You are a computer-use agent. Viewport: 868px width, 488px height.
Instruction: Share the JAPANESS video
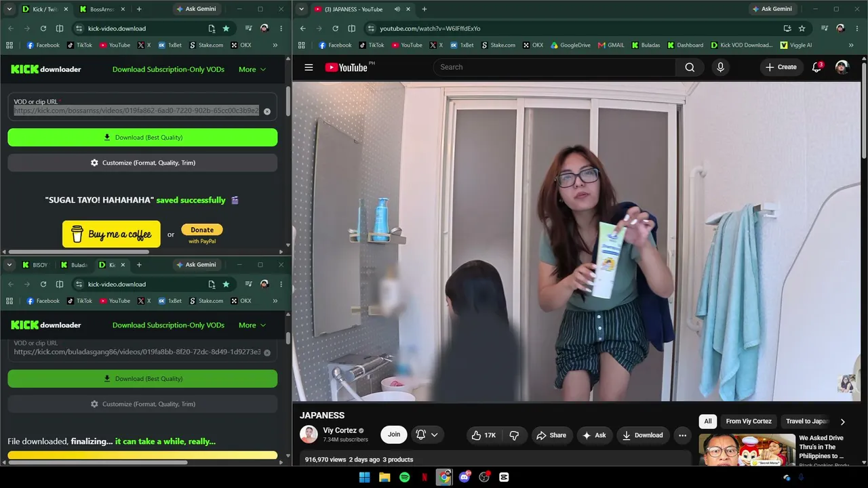coord(551,435)
